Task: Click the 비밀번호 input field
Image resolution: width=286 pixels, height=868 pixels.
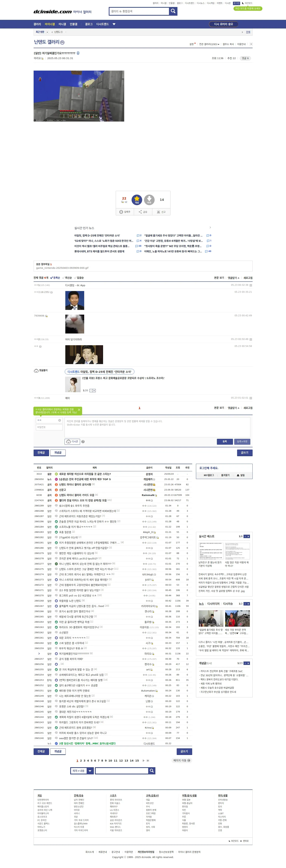Action: click(x=49, y=427)
